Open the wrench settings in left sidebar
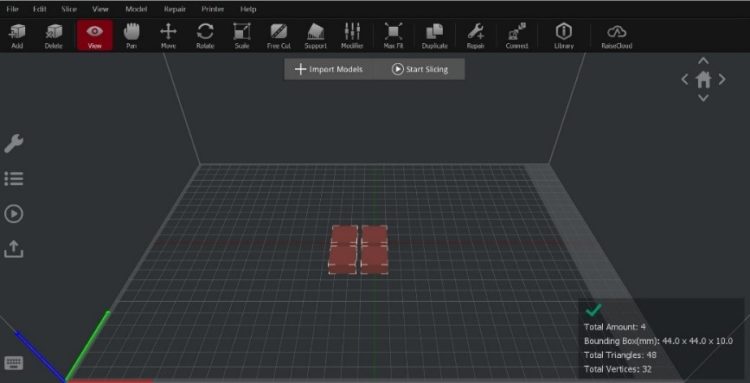The image size is (750, 383). [14, 143]
